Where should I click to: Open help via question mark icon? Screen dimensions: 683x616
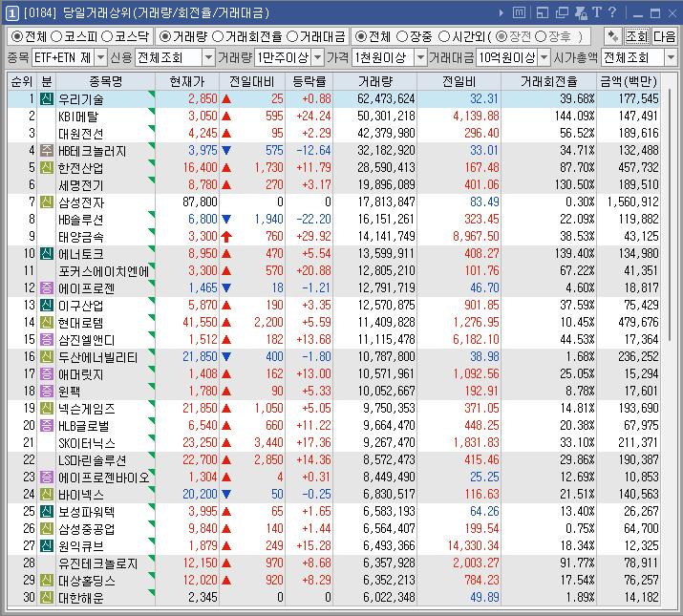pos(612,12)
